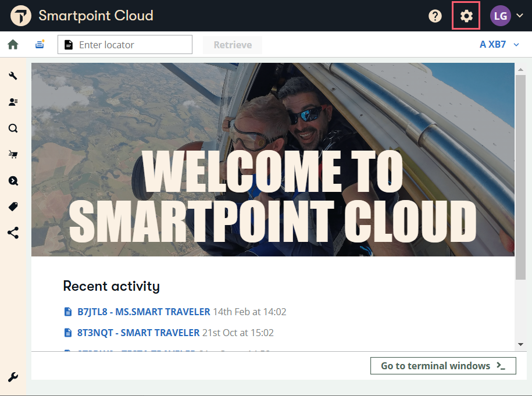Click the welcome banner image
Image resolution: width=532 pixels, height=396 pixels.
[x=273, y=159]
